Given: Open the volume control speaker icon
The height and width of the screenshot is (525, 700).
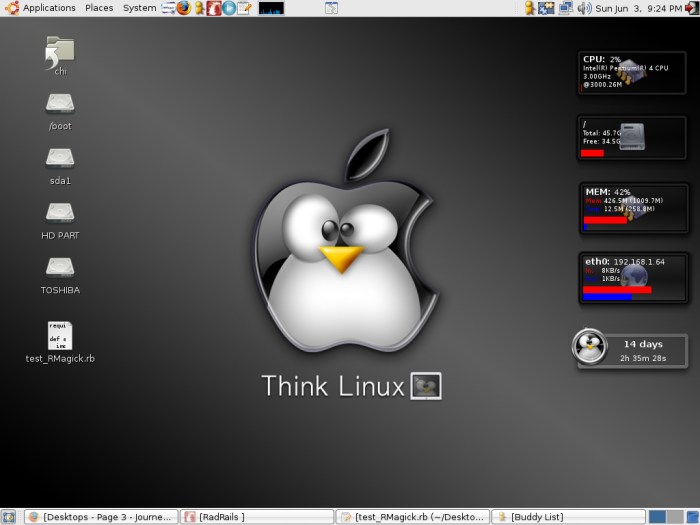Looking at the screenshot, I should click(x=584, y=8).
